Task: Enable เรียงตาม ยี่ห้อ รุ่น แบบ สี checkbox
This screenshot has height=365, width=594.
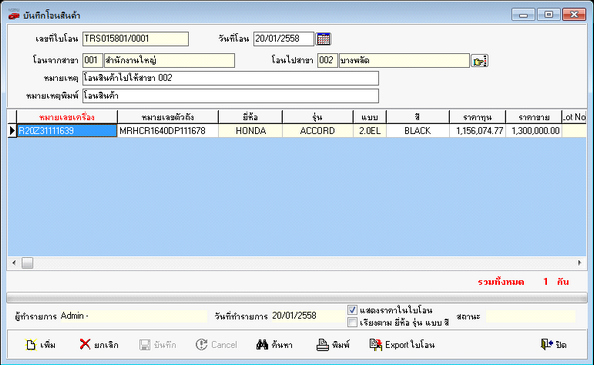Action: tap(352, 322)
